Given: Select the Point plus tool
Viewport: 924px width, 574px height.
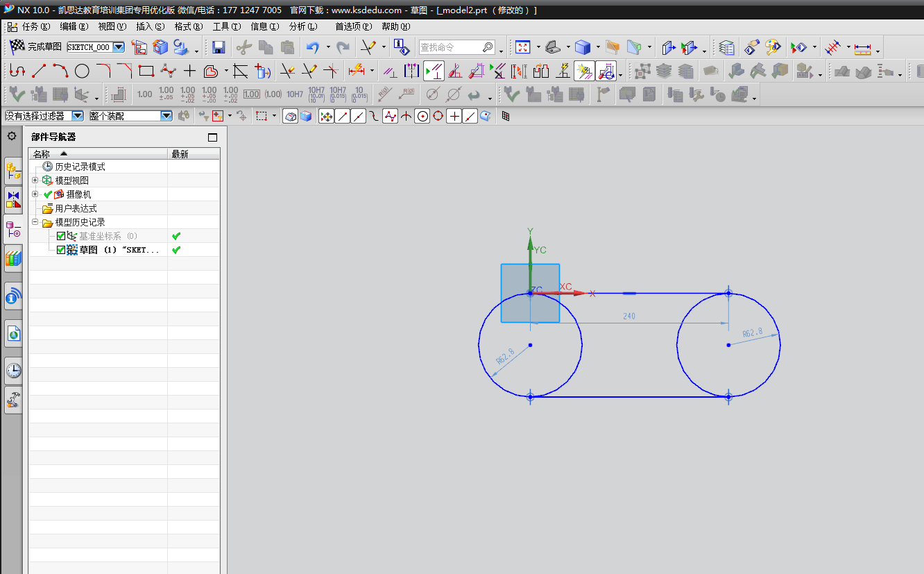Looking at the screenshot, I should coord(189,71).
